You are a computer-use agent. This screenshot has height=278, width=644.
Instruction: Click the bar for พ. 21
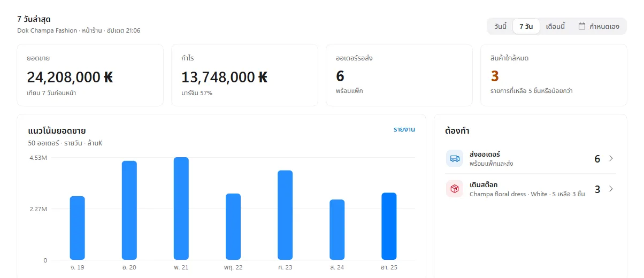(181, 208)
